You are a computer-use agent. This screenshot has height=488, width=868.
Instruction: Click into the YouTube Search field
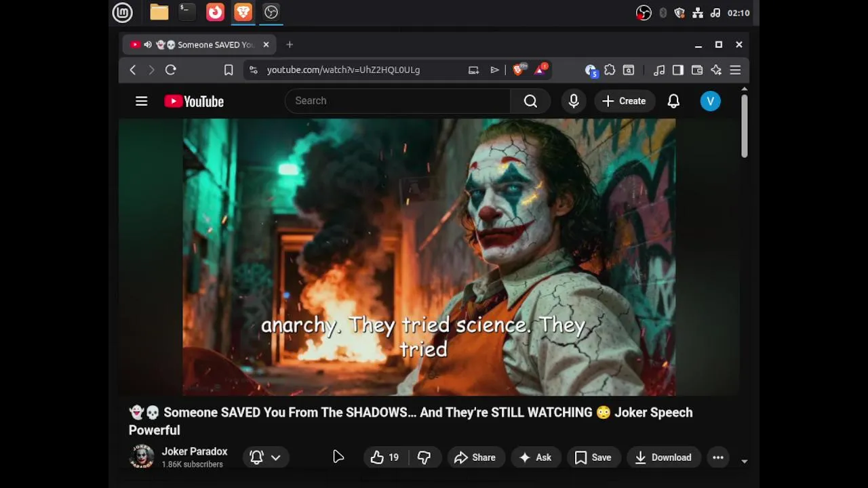click(397, 101)
